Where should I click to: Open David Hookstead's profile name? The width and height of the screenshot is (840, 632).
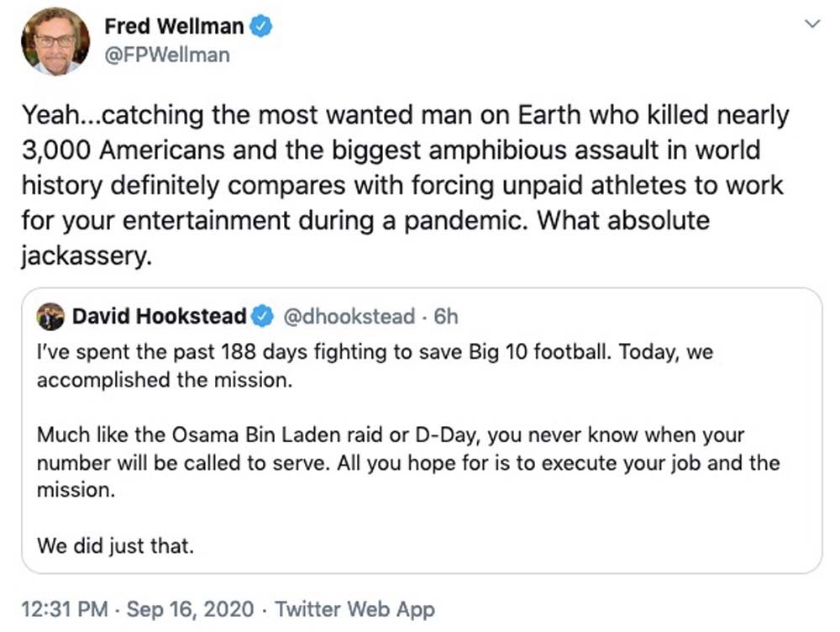(159, 316)
